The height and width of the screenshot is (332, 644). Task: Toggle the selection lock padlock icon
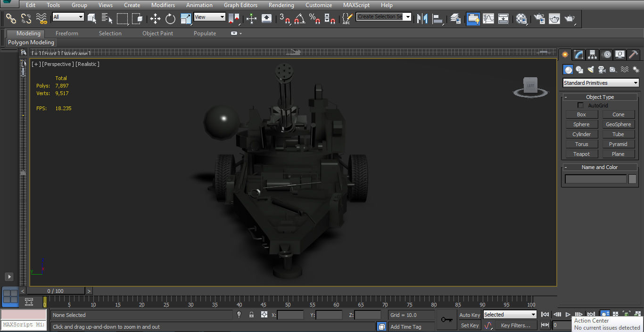[x=251, y=315]
